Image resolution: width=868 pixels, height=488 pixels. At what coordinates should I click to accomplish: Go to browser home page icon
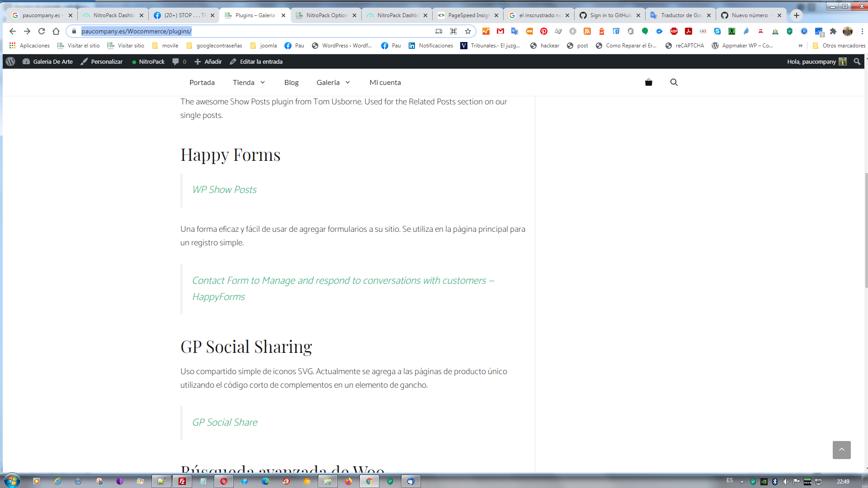click(x=56, y=31)
